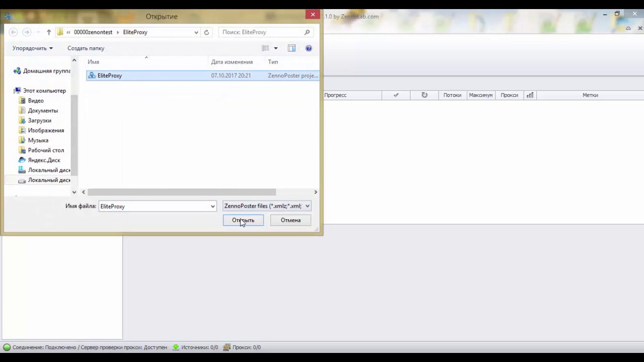Collapse the ZennoPoster ribbon chevron
Viewport: 644px width, 362px height.
click(x=628, y=28)
